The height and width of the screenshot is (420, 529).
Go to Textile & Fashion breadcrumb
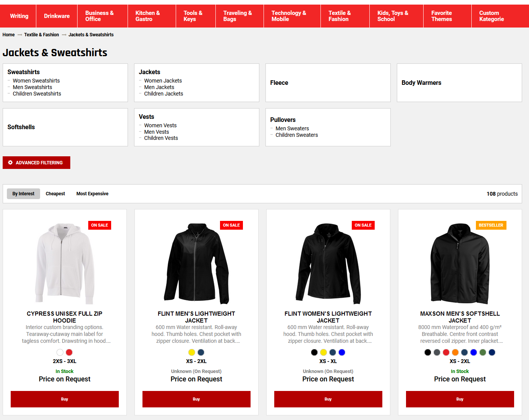[x=42, y=35]
